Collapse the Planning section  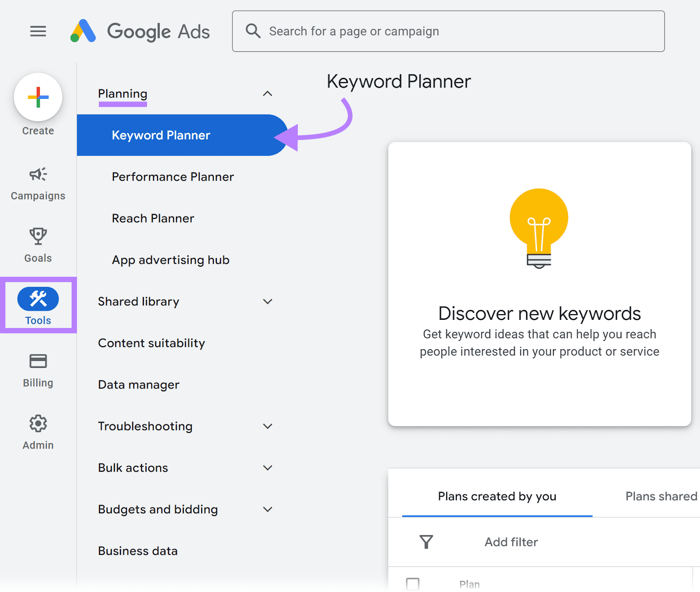268,93
